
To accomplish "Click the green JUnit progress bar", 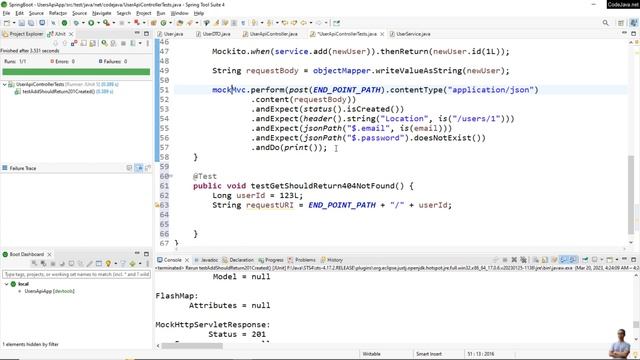I will pyautogui.click(x=76, y=72).
